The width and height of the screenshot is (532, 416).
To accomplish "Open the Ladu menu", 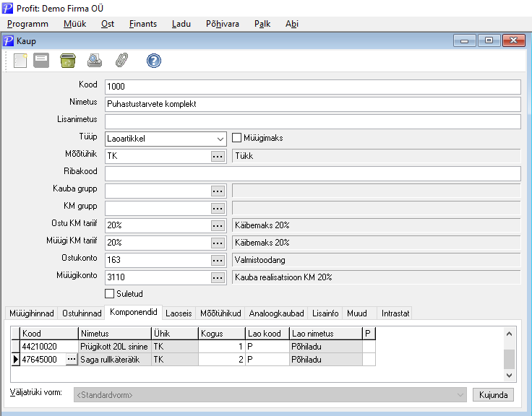I will click(x=181, y=24).
